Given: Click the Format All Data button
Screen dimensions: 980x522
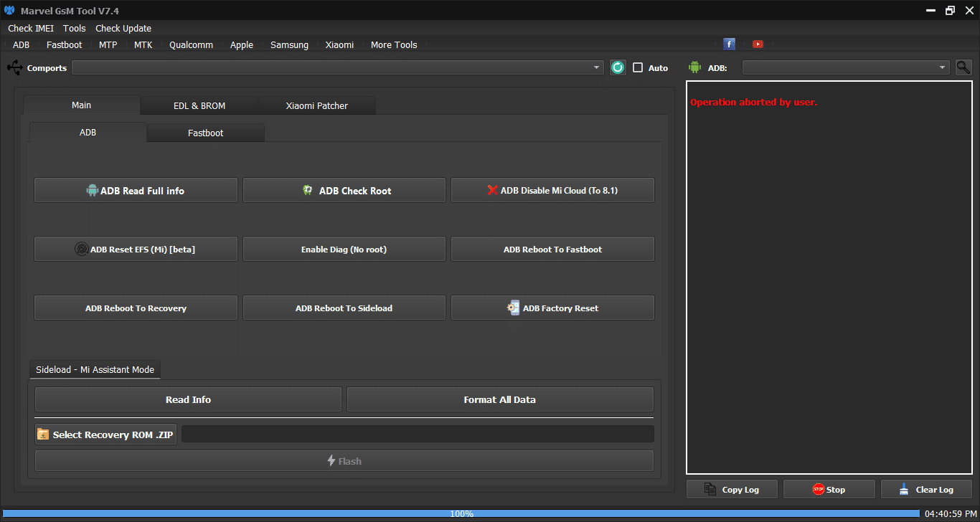Looking at the screenshot, I should (500, 399).
